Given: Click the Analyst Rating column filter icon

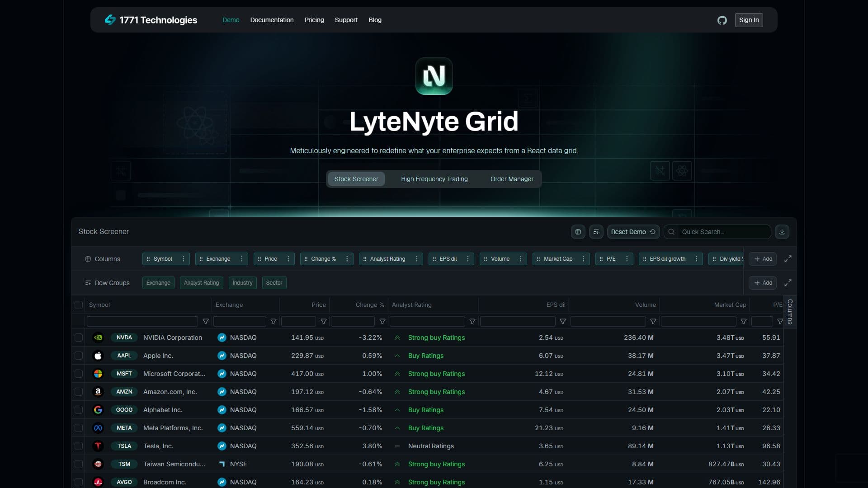Looking at the screenshot, I should click(472, 321).
